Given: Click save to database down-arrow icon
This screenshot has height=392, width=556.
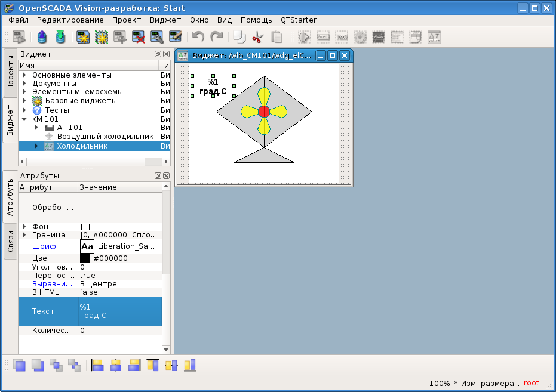Looking at the screenshot, I should [x=60, y=37].
